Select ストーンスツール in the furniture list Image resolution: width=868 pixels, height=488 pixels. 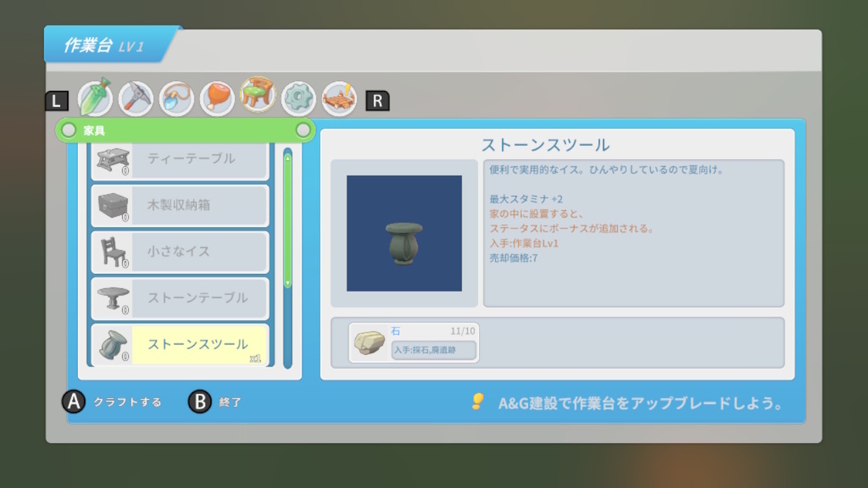point(179,345)
